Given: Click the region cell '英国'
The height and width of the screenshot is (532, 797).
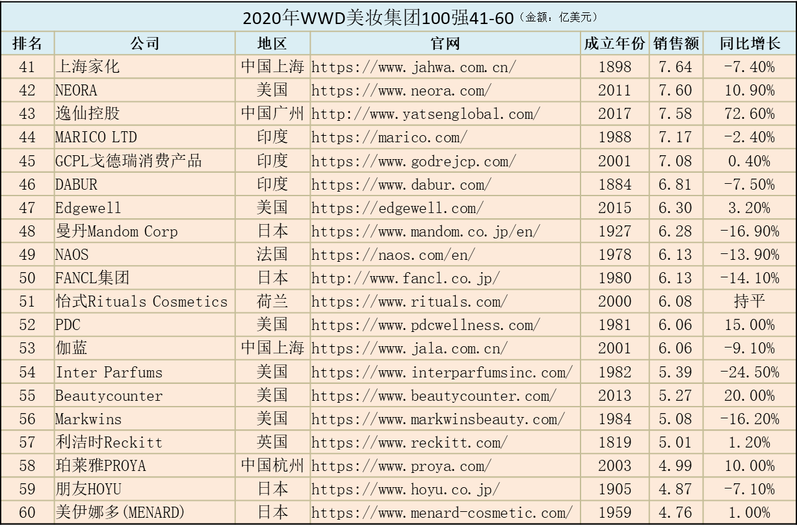Looking at the screenshot, I should coord(273,442).
